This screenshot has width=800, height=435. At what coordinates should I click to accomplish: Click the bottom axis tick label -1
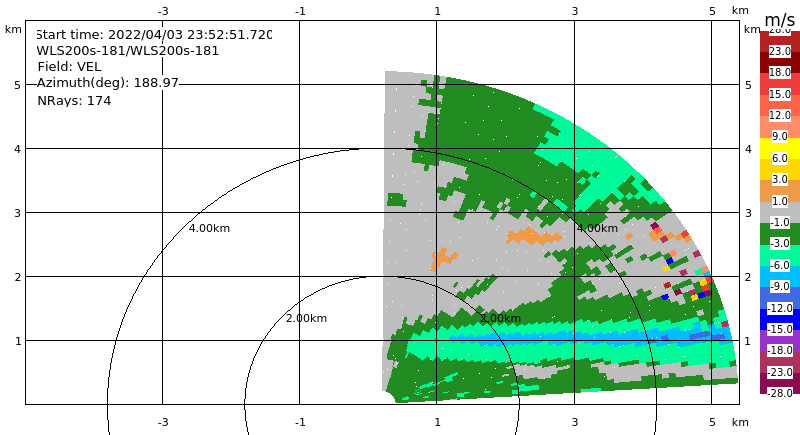(300, 422)
